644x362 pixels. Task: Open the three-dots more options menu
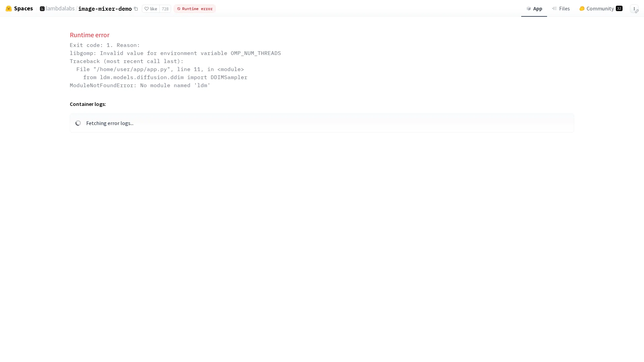(634, 8)
